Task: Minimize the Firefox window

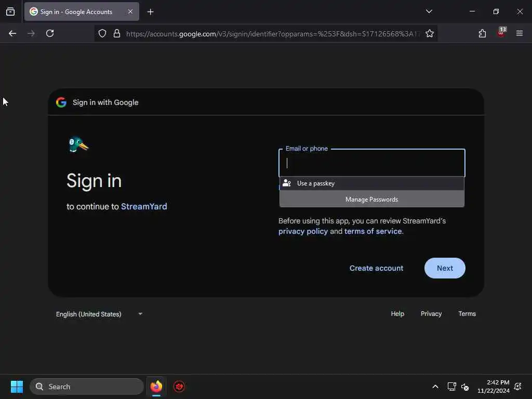Action: [x=472, y=11]
